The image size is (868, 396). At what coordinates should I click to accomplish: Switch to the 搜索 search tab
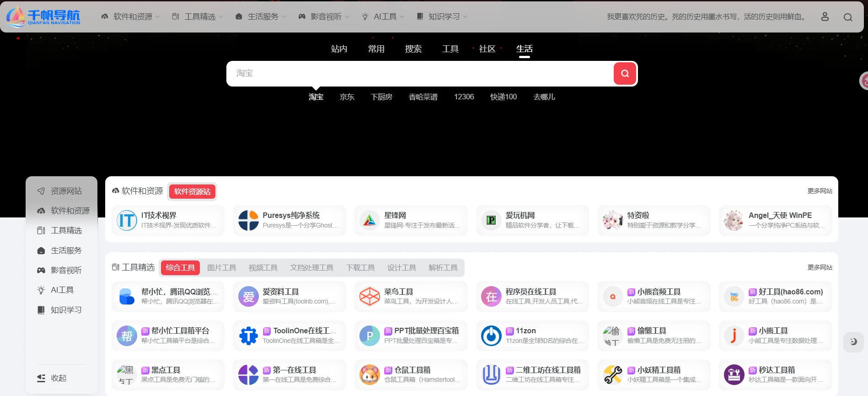[413, 49]
